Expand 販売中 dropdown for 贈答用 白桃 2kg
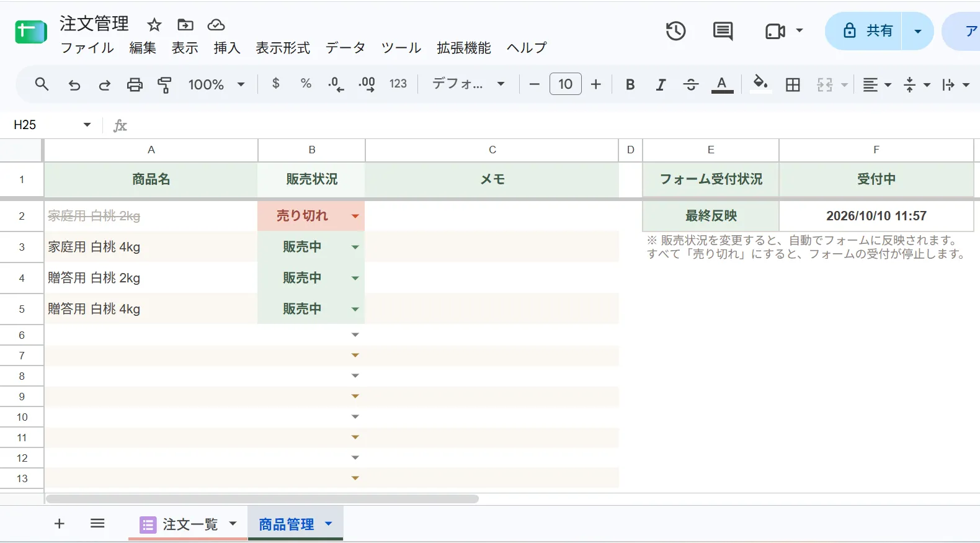The image size is (980, 543). point(355,278)
